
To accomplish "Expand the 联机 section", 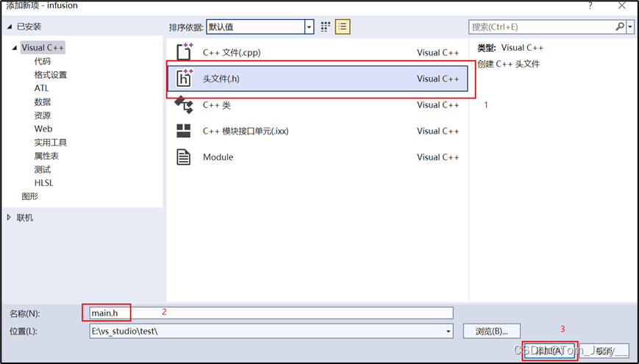I will tap(10, 218).
